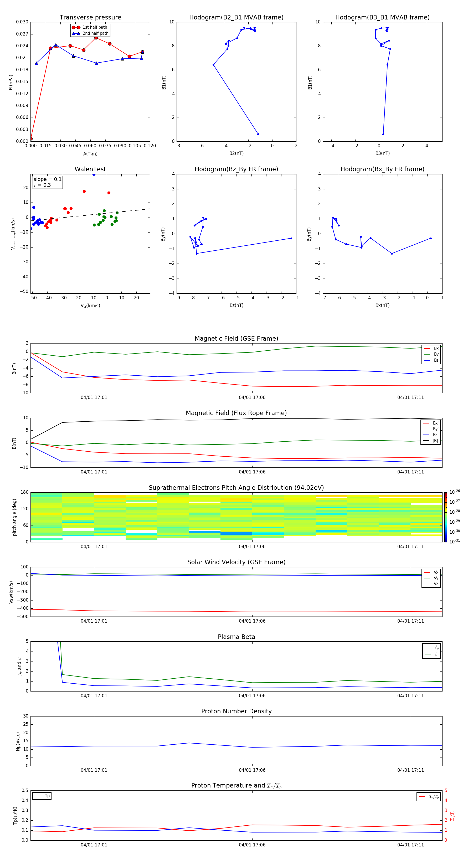Click "Bx(nT)" x-axis label of FR hodogram
Image resolution: width=473 pixels, height=868 pixels.
click(382, 305)
